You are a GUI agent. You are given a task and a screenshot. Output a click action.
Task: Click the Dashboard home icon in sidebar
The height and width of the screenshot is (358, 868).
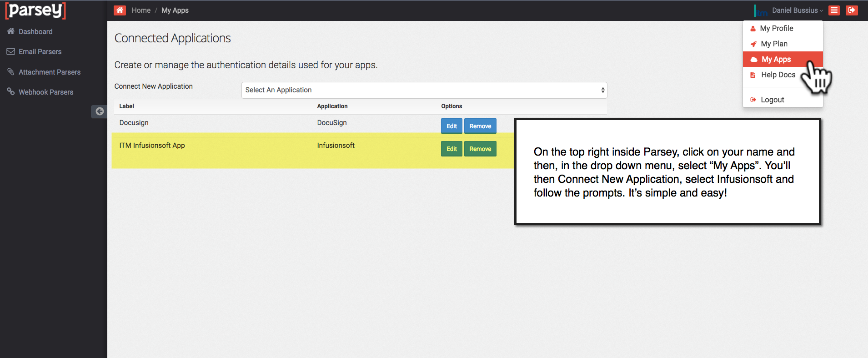(x=11, y=31)
